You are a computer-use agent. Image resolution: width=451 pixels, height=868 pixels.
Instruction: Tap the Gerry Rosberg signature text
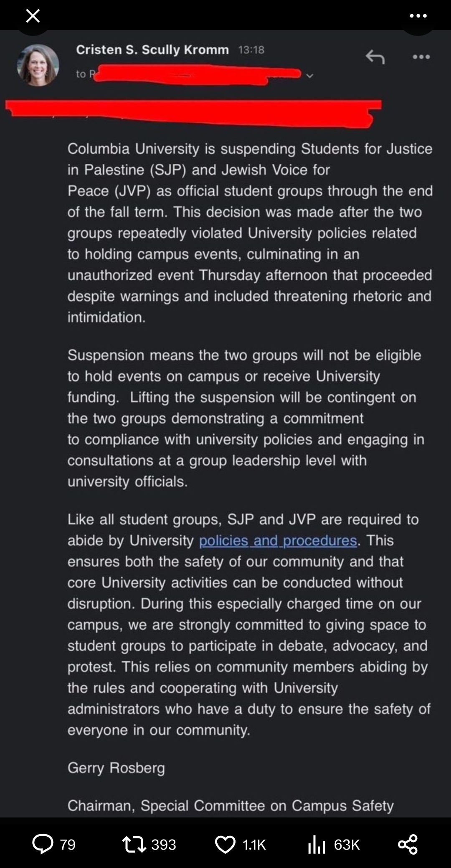(116, 768)
